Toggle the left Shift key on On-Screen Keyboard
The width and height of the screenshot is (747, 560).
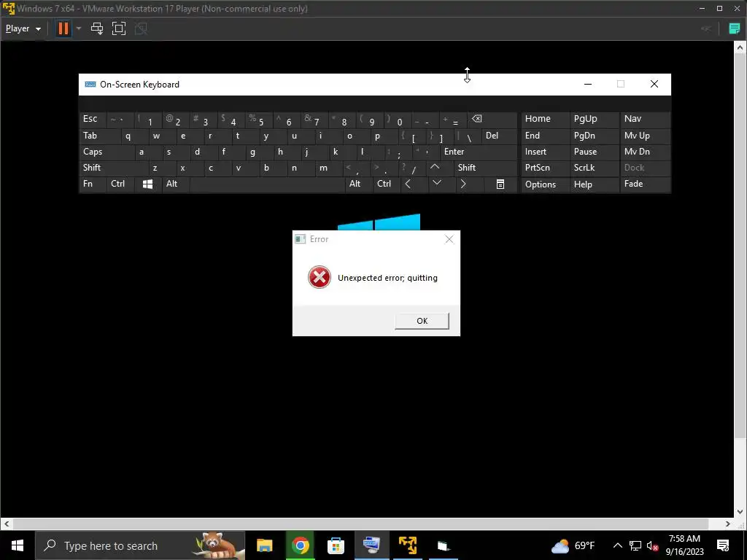[x=113, y=168]
